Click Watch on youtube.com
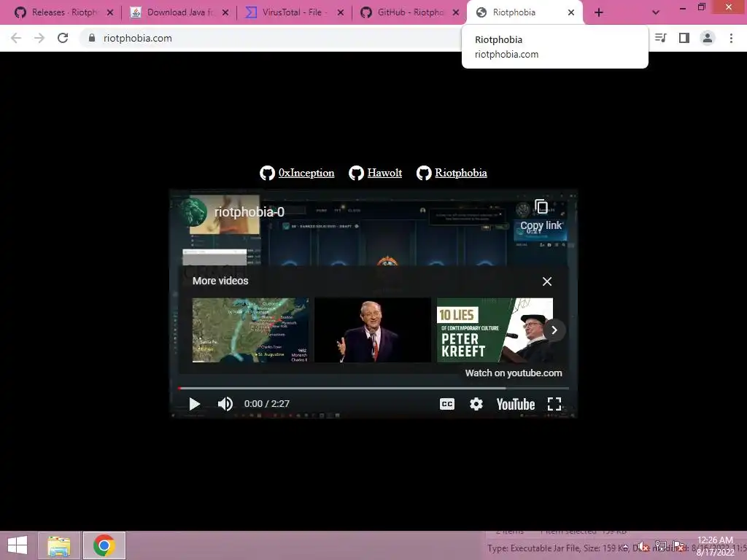Image resolution: width=747 pixels, height=560 pixels. (x=514, y=373)
